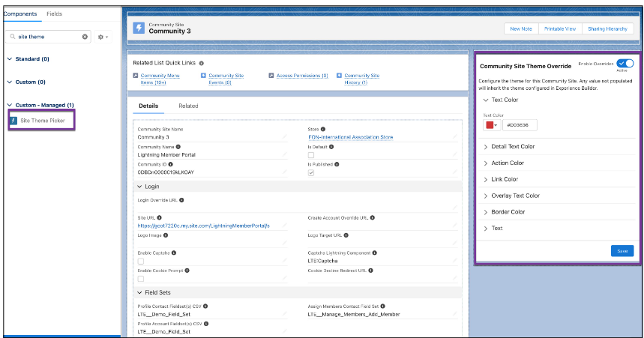Show help for Login Override URL

click(181, 200)
